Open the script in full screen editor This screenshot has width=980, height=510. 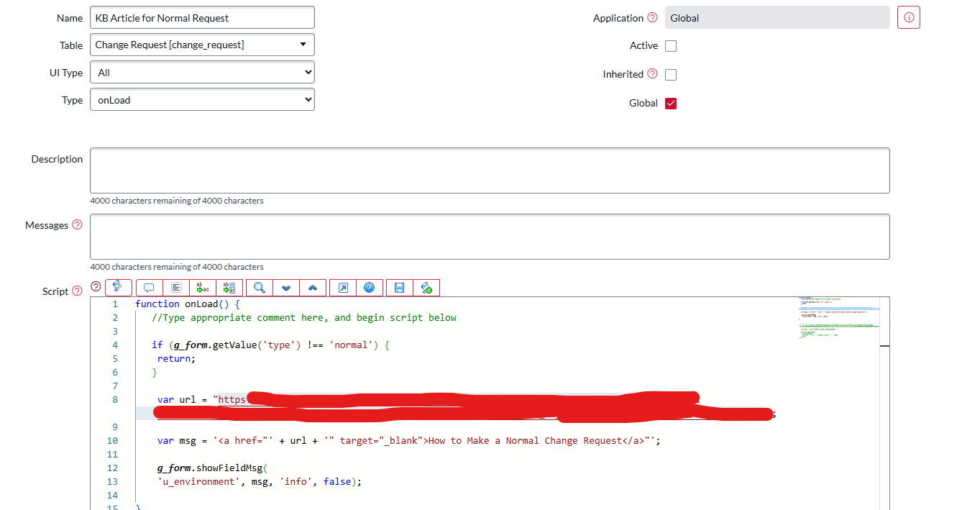pyautogui.click(x=342, y=288)
